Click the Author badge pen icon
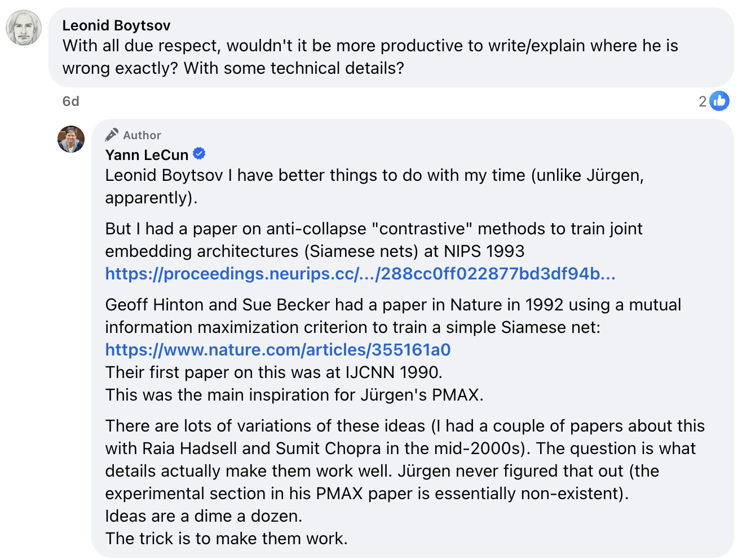The image size is (751, 560). click(112, 135)
